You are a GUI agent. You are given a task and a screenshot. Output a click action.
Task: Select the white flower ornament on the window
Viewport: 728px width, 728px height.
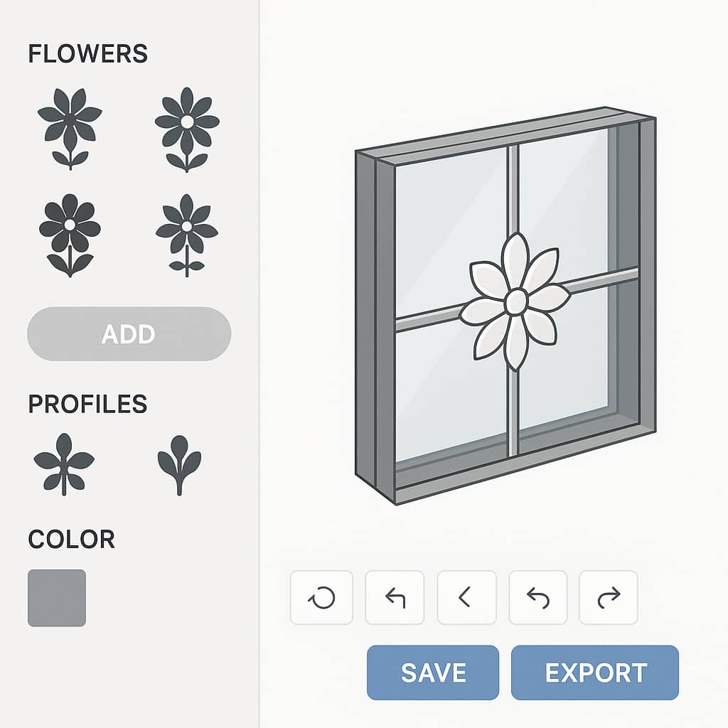(515, 301)
